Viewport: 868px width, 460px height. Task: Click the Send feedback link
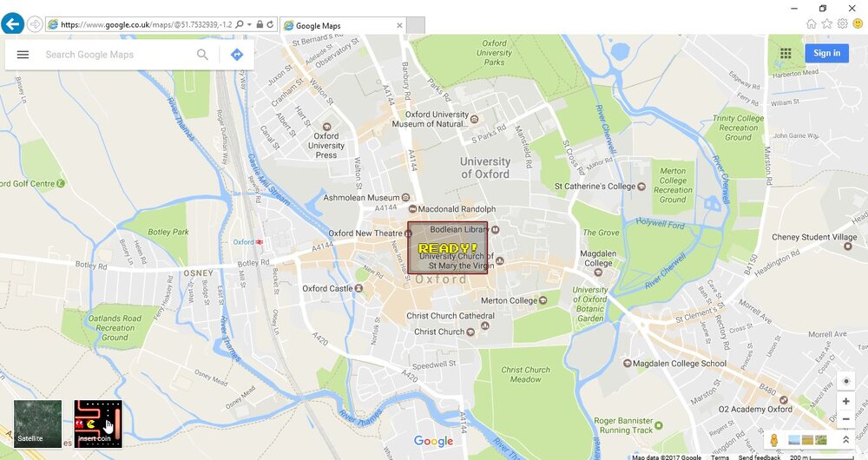[759, 457]
